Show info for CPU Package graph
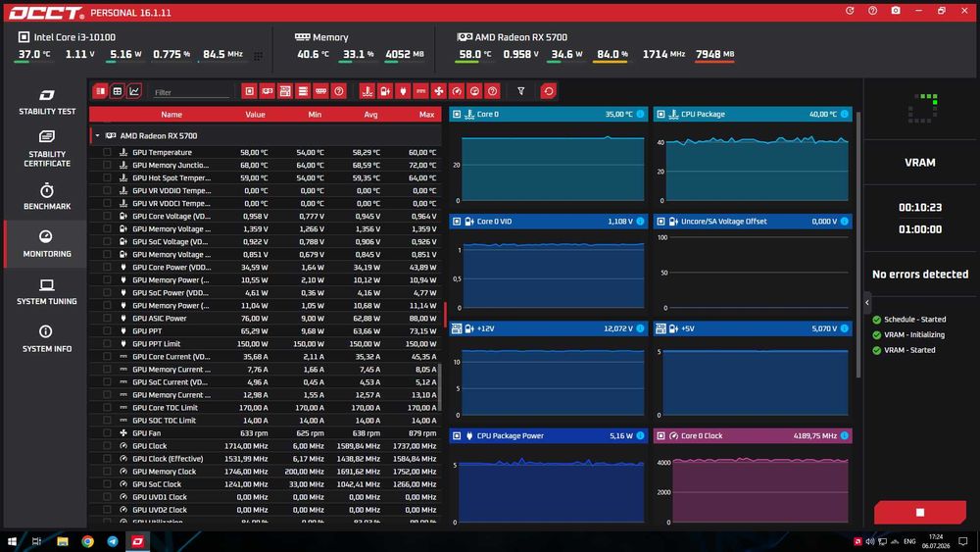This screenshot has width=980, height=552. [845, 114]
